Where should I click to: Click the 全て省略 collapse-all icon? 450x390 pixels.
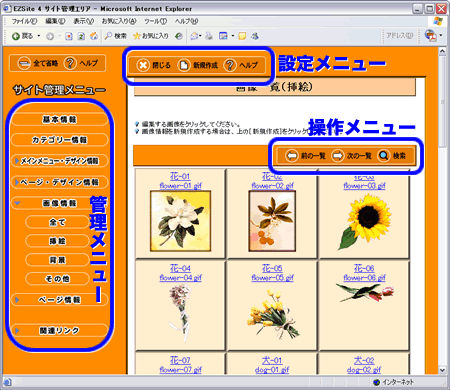coord(24,63)
